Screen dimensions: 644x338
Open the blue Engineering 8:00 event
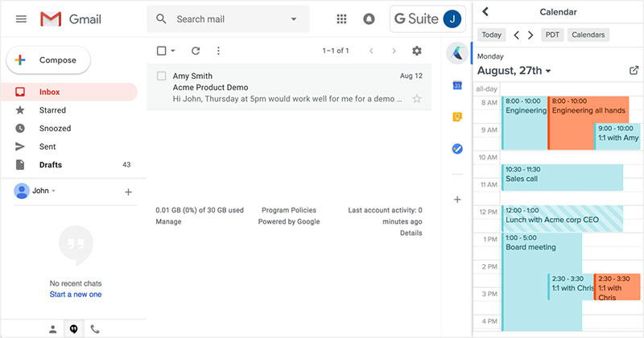point(525,123)
